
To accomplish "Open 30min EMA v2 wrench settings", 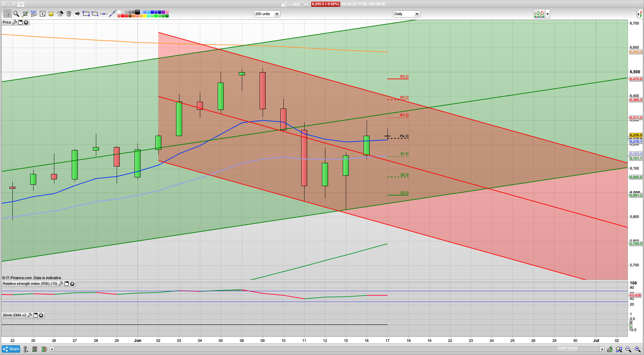I will coord(30,315).
